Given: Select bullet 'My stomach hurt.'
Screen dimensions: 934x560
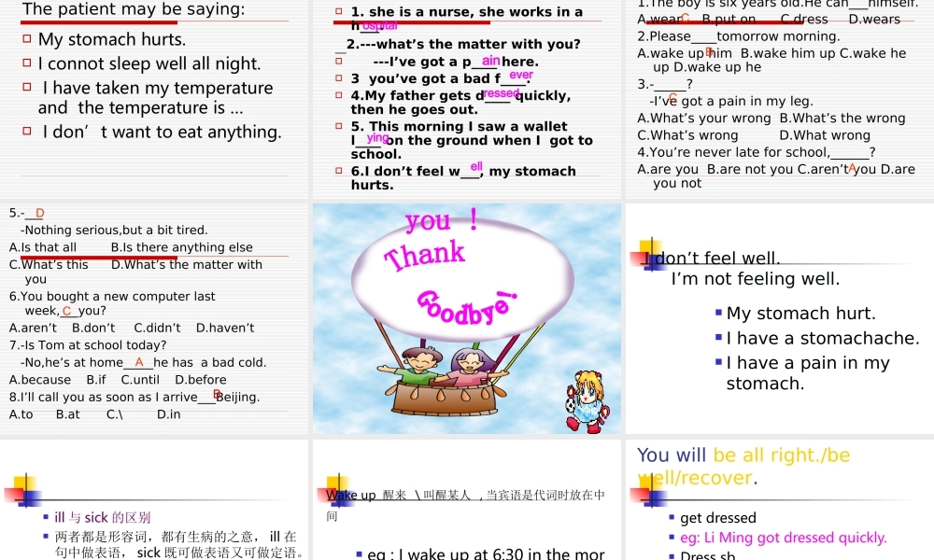Looking at the screenshot, I should 800,314.
